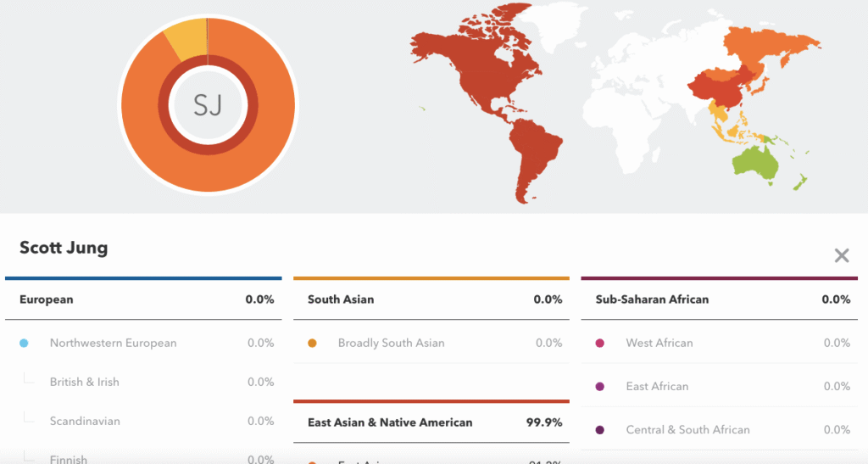
Task: Click the orange Broadly South Asian dot
Action: pos(312,343)
